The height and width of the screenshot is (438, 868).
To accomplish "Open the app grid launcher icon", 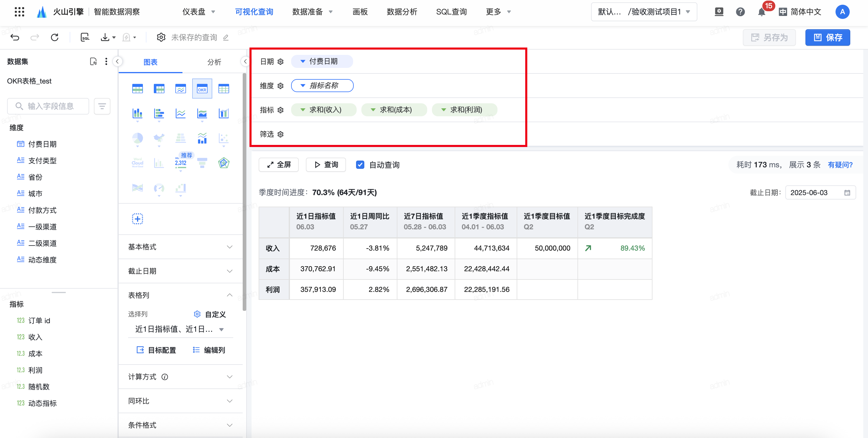I will (x=19, y=12).
